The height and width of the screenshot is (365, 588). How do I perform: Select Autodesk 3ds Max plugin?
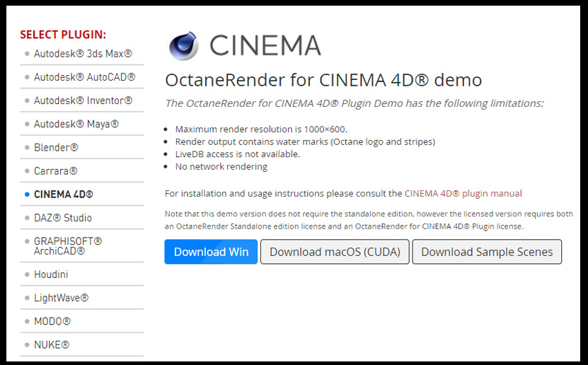83,54
